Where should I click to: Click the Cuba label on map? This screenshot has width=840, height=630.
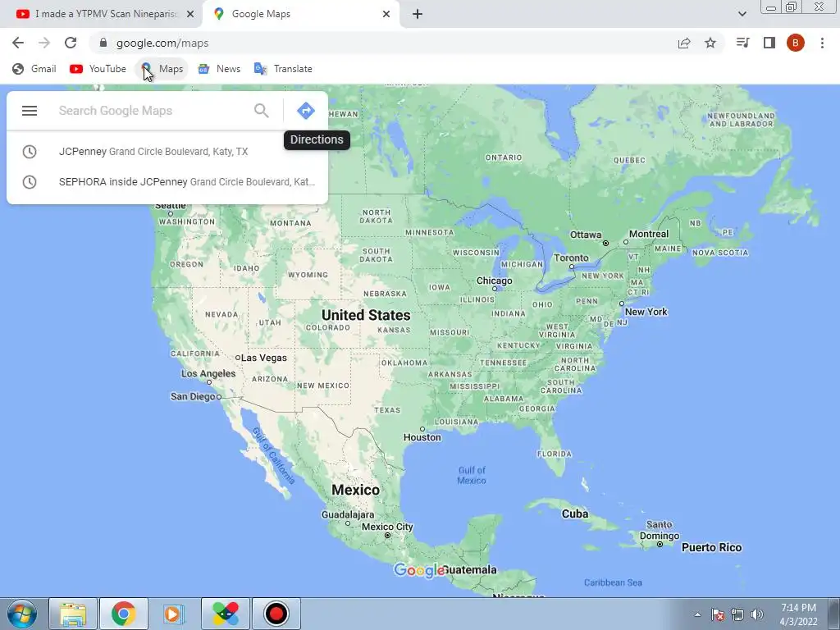coord(575,514)
